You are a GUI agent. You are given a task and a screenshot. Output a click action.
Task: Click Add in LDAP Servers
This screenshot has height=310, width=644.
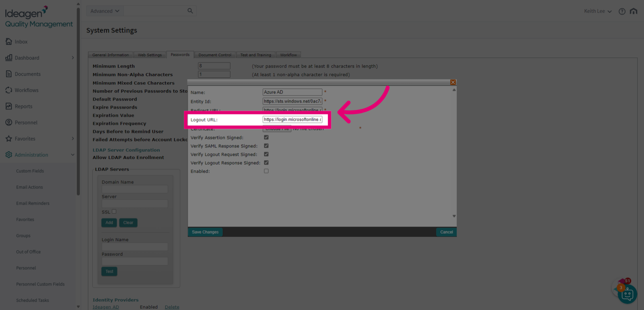[109, 223]
